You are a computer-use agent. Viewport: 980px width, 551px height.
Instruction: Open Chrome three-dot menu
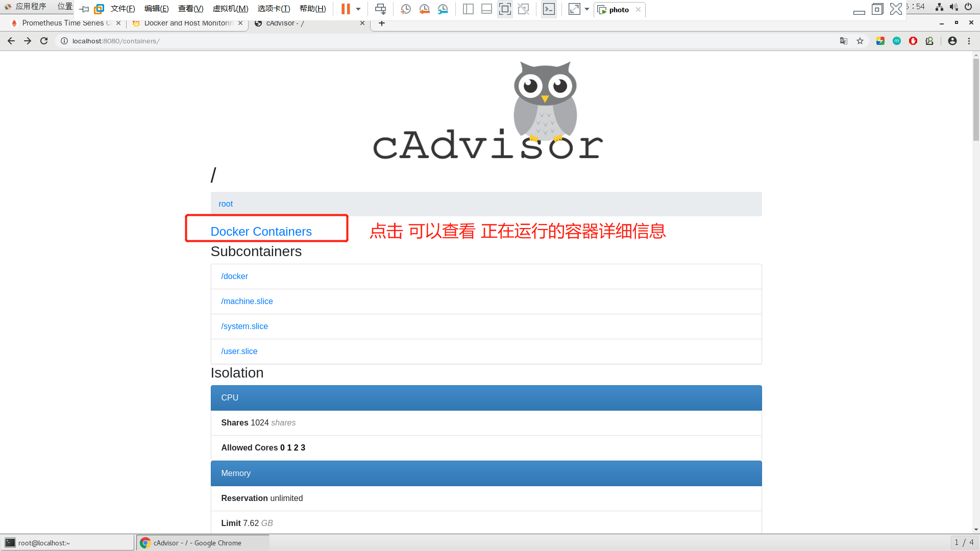(969, 41)
